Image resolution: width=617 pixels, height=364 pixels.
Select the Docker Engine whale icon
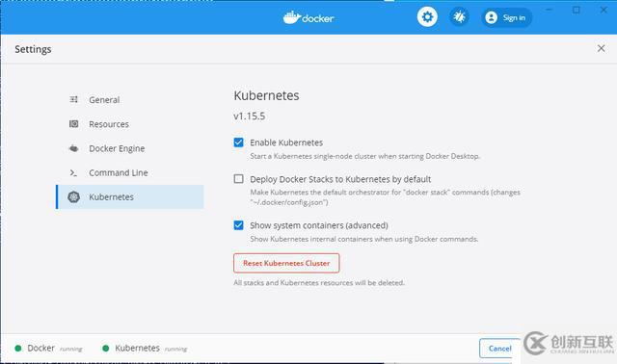[73, 148]
